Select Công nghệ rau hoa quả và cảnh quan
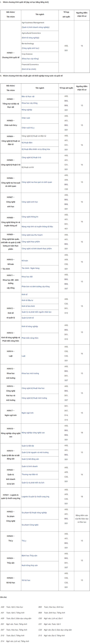The height and width of the screenshot is (644, 90). (x=37, y=182)
